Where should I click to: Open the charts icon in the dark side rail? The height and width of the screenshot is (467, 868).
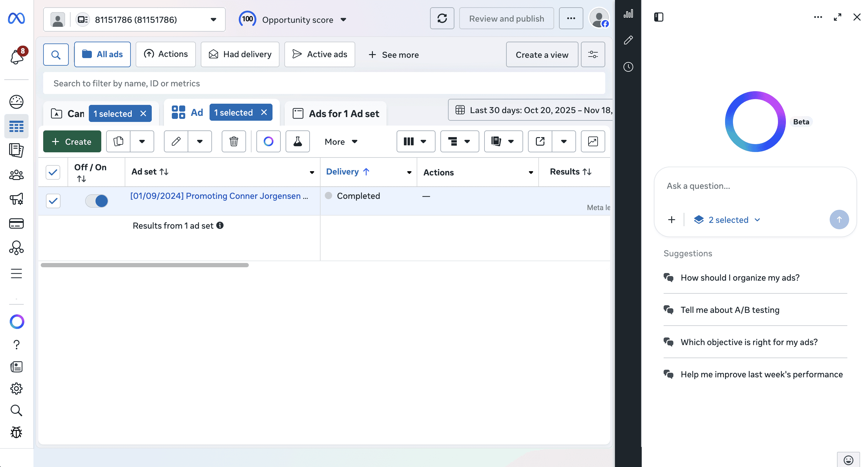pyautogui.click(x=628, y=14)
